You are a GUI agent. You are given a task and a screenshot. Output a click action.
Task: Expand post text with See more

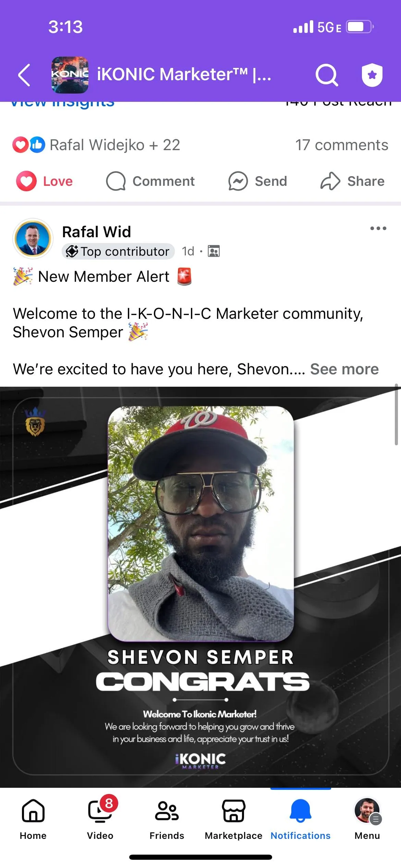[x=344, y=369]
